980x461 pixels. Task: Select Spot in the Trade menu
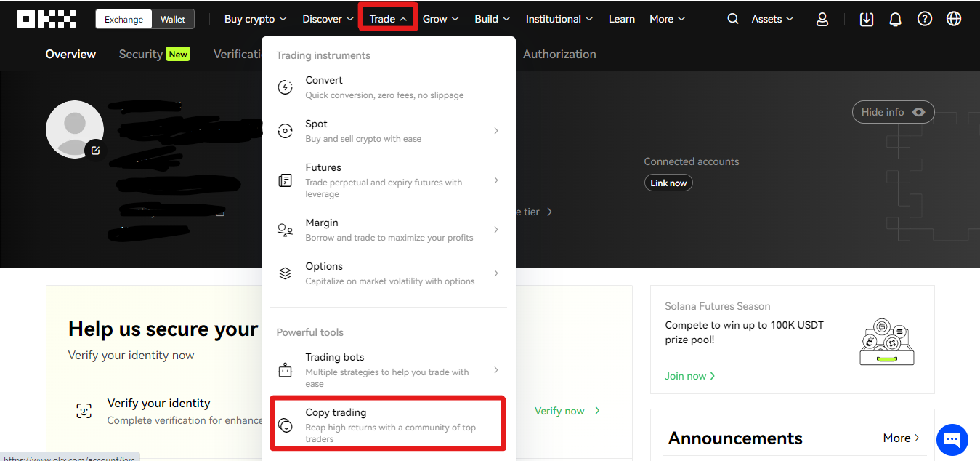(388, 131)
